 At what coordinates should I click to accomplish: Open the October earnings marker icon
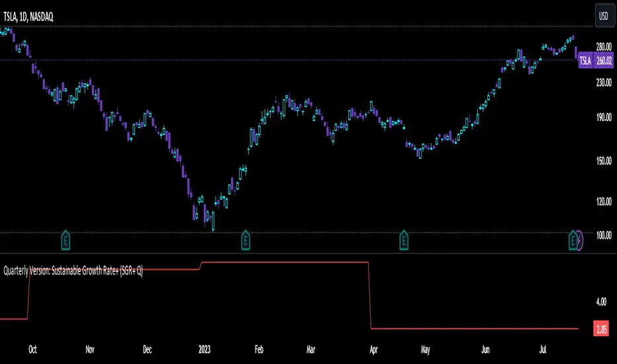click(x=66, y=240)
